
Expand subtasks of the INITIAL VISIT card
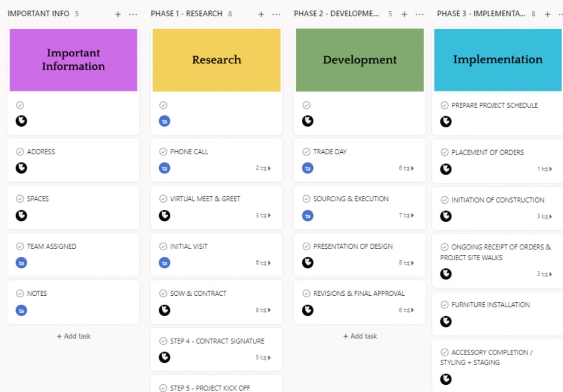[x=263, y=263]
